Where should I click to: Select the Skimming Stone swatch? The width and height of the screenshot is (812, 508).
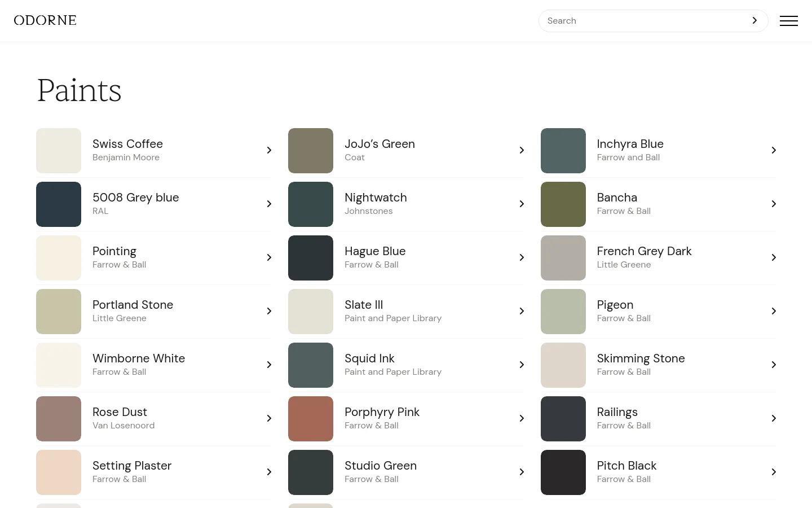click(x=563, y=365)
